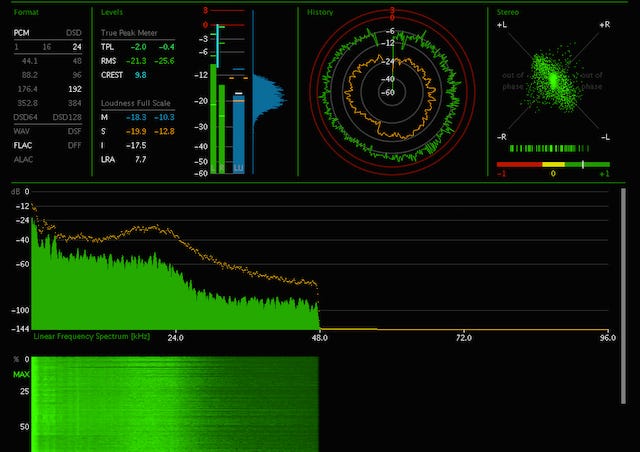The width and height of the screenshot is (640, 452).
Task: Choose 16-bit depth in Format panel
Action: tap(47, 47)
